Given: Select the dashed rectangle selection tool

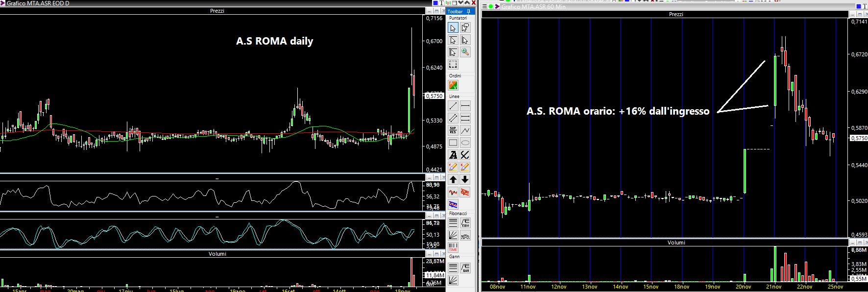Looking at the screenshot, I should pyautogui.click(x=453, y=64).
